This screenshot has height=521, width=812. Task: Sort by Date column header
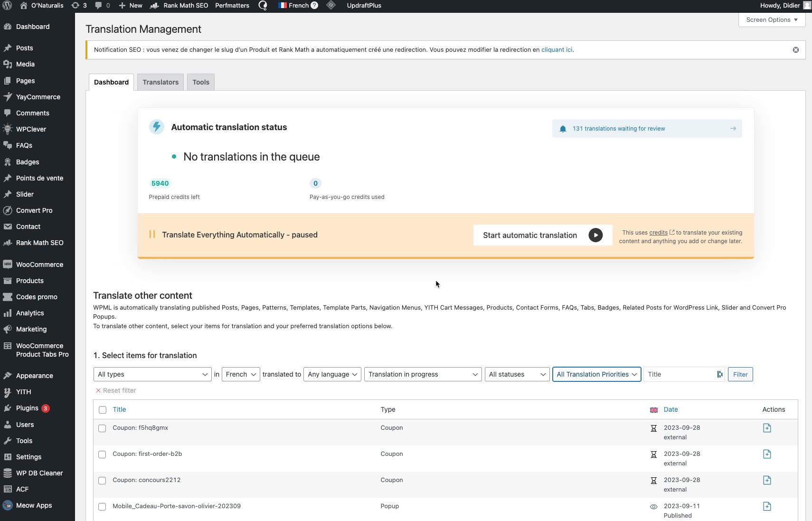(670, 409)
